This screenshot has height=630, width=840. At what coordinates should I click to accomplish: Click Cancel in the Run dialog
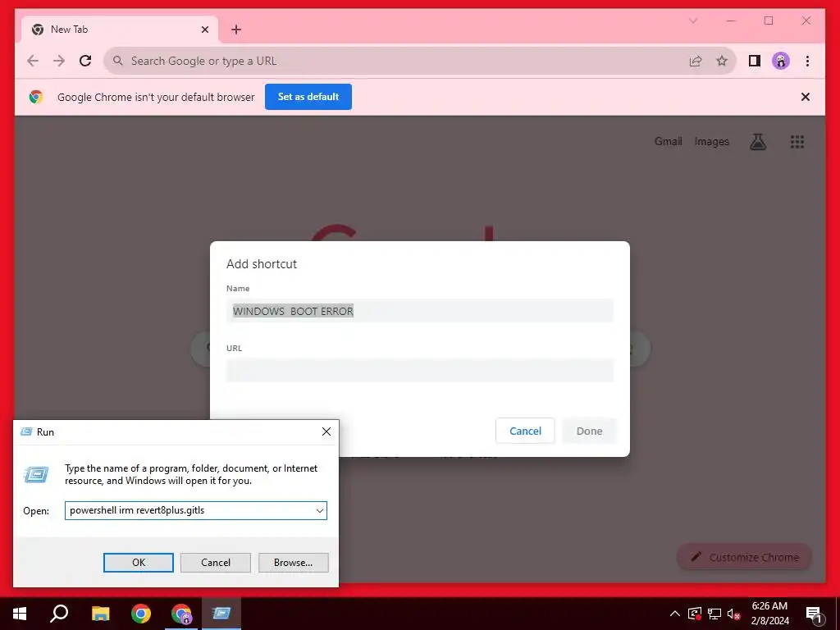[x=216, y=563]
